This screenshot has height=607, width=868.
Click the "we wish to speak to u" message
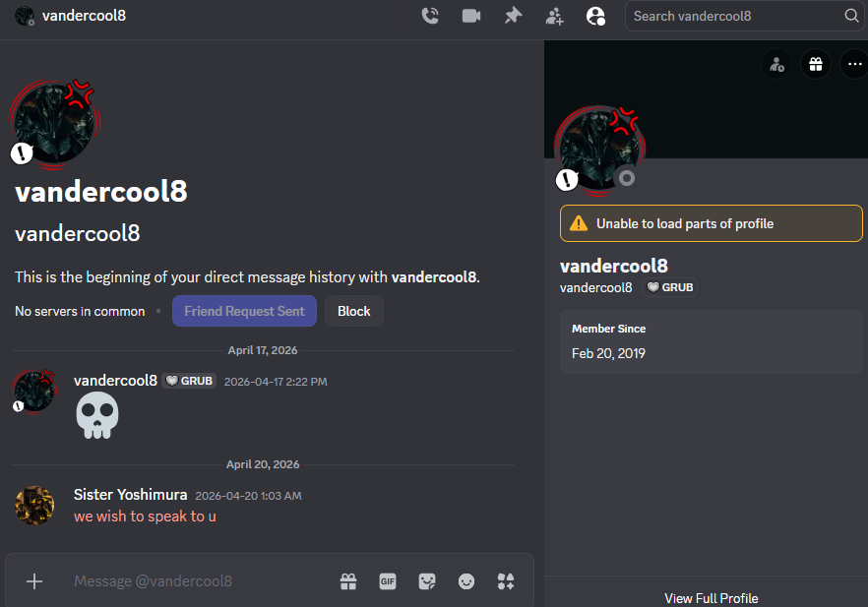pyautogui.click(x=145, y=516)
